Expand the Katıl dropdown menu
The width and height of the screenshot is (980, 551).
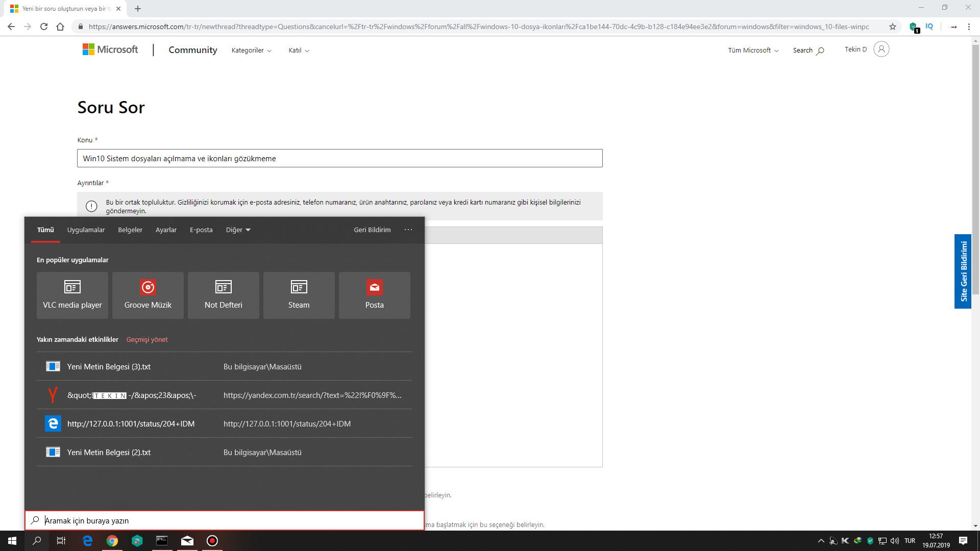coord(299,50)
